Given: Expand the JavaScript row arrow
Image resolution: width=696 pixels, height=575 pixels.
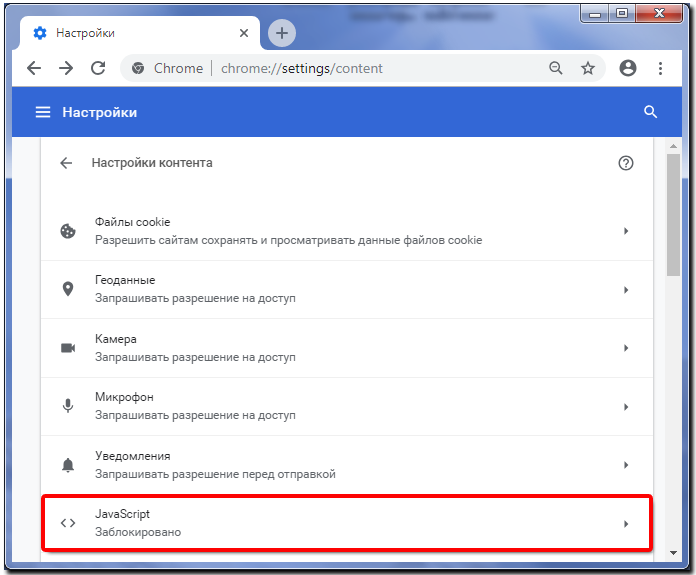Looking at the screenshot, I should coord(626,523).
